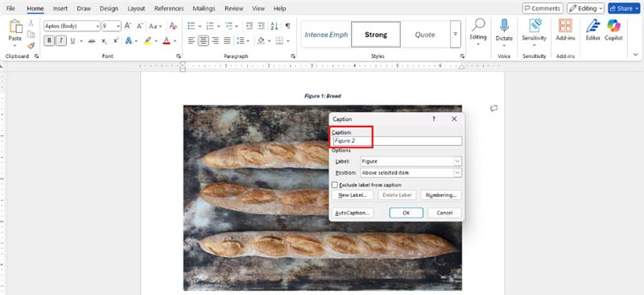Screen dimensions: 644x295
Task: Click OK in the Caption dialog
Action: (x=407, y=213)
